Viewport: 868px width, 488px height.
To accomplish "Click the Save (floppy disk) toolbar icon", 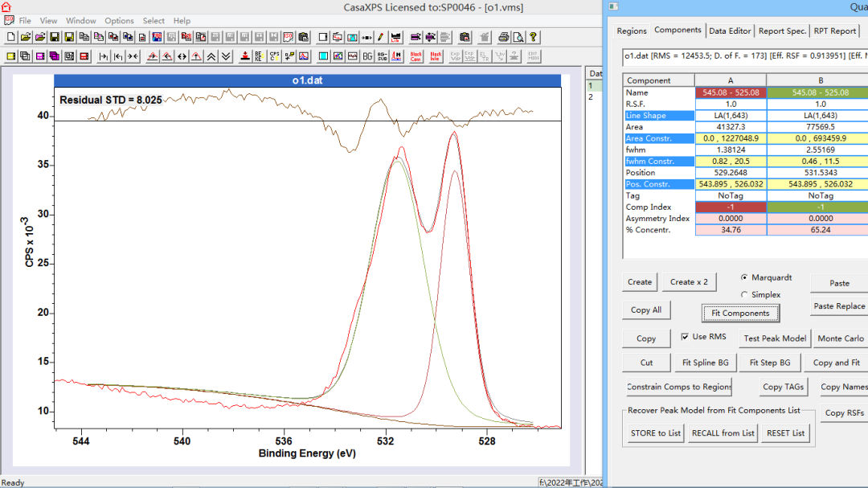I will [54, 37].
